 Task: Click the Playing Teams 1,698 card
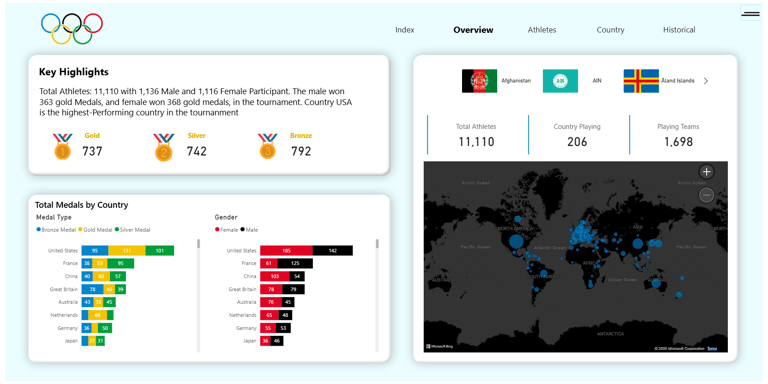pos(678,135)
